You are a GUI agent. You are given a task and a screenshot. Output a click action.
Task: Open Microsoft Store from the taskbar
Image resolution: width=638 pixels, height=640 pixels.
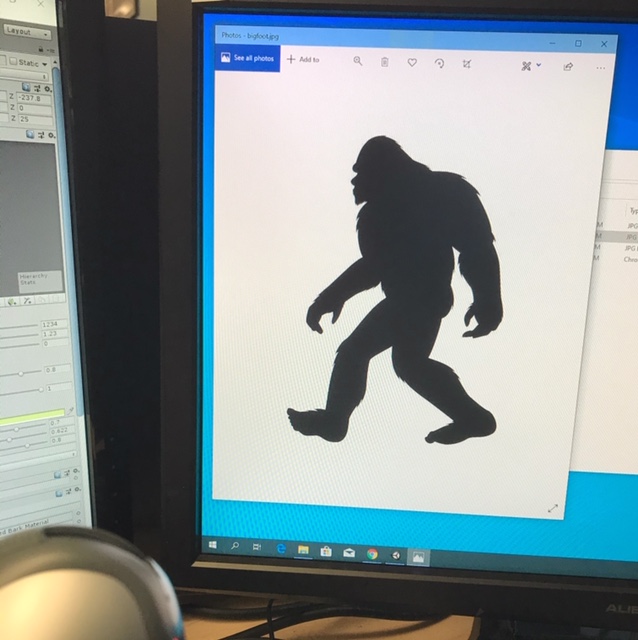326,551
